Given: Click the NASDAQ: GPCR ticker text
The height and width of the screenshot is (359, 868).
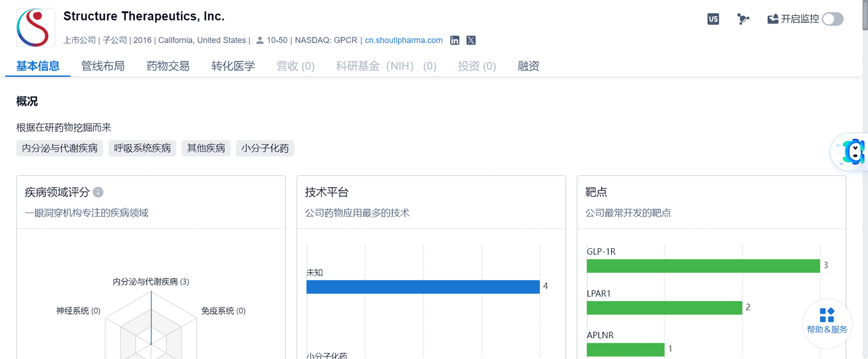Looking at the screenshot, I should [325, 40].
